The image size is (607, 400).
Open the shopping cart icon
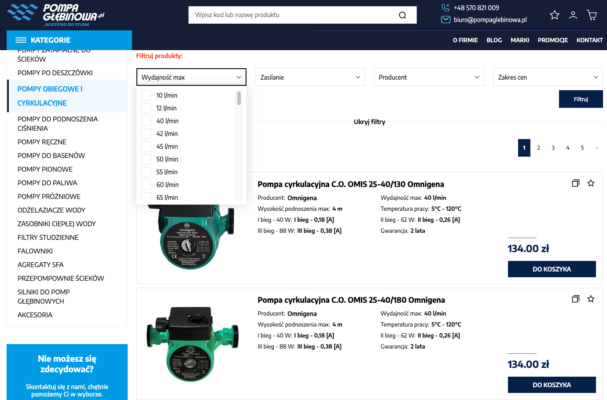591,15
